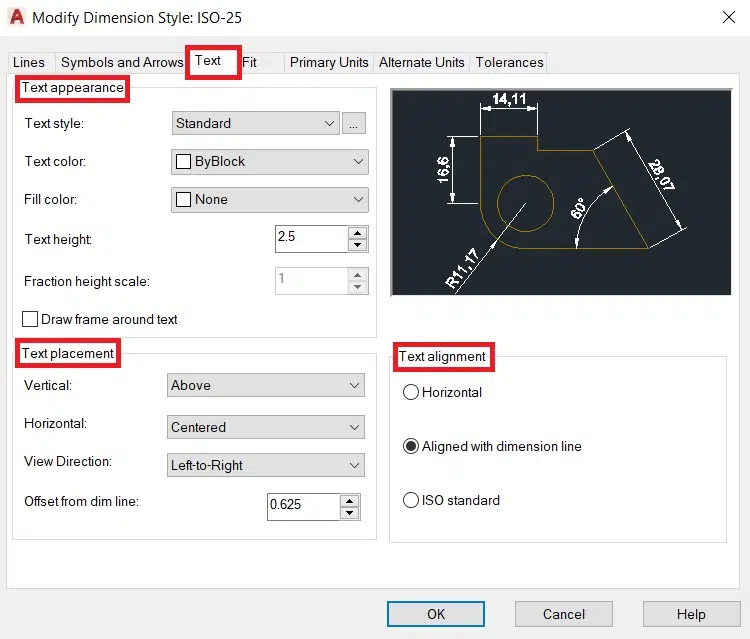
Task: Expand the Horizontal placement dropdown
Action: coord(266,427)
